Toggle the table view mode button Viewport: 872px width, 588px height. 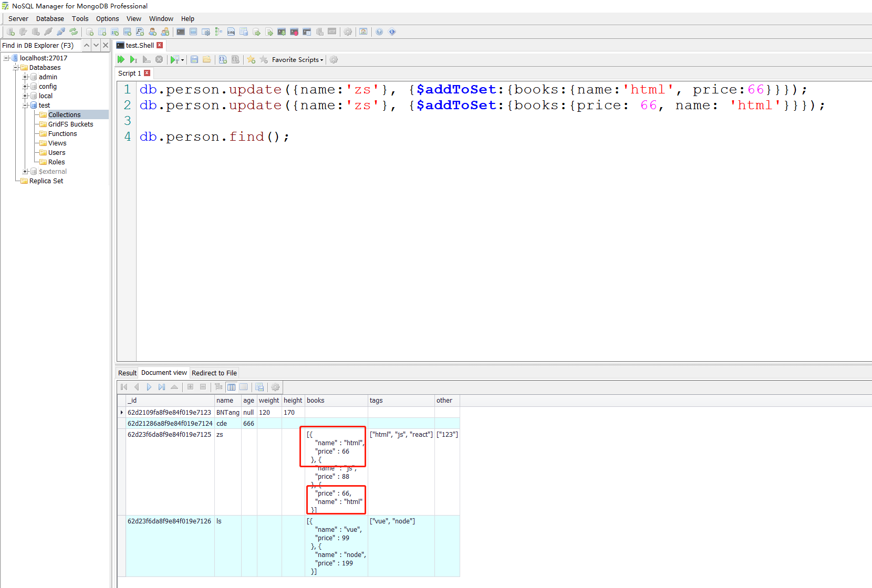click(x=231, y=387)
